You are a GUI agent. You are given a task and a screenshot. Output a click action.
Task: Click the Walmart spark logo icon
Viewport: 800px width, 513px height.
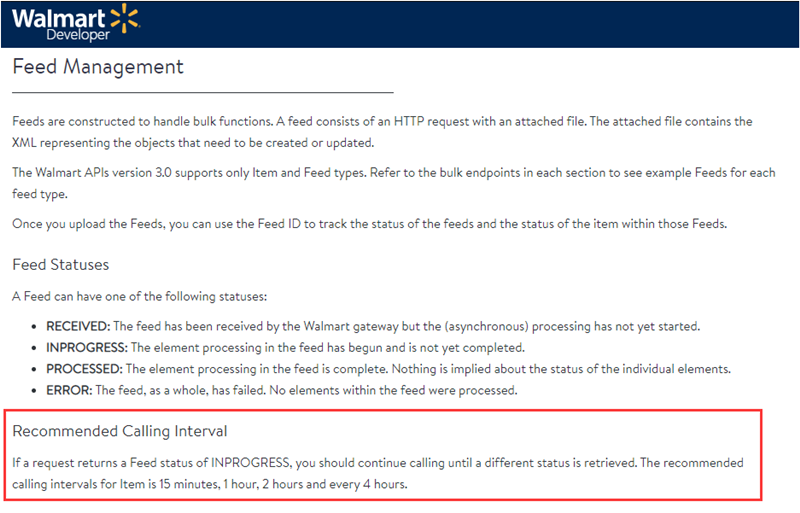point(124,15)
